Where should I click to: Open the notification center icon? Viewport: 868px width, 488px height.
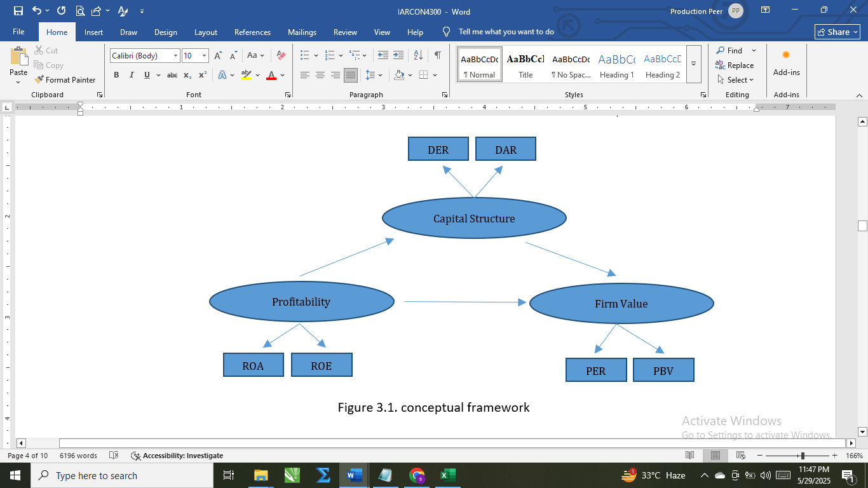tap(848, 475)
